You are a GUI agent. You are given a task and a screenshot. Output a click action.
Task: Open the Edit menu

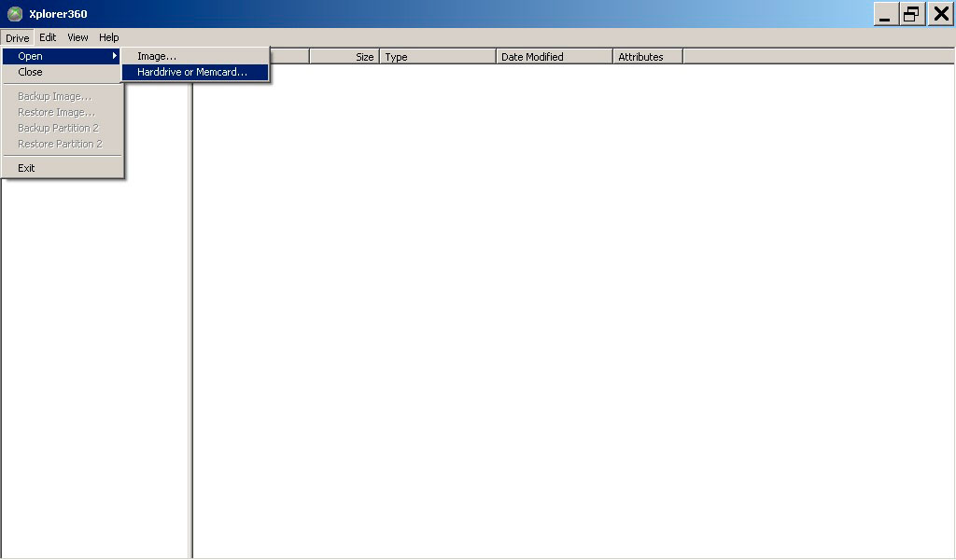[x=48, y=37]
